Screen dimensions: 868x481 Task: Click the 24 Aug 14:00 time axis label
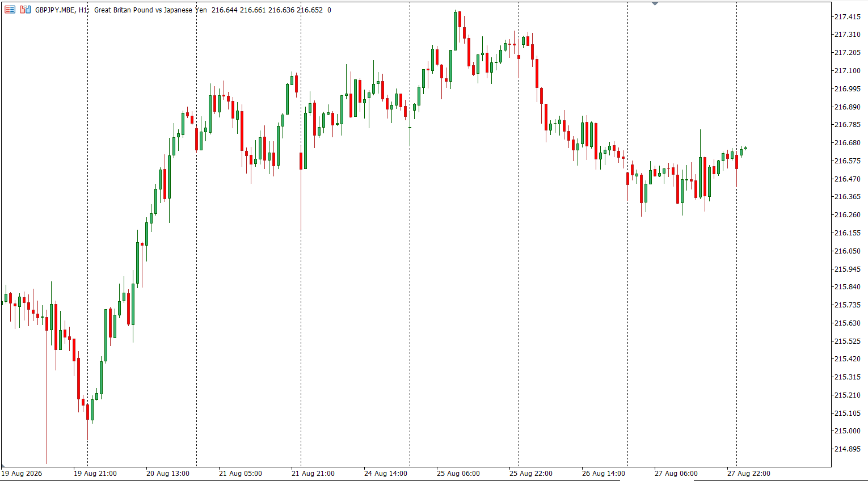386,474
